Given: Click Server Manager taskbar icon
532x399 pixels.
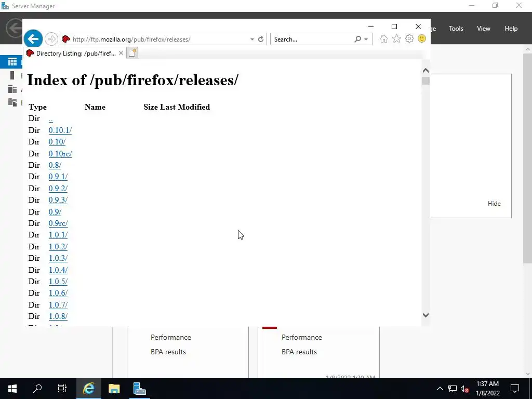Looking at the screenshot, I should (139, 389).
